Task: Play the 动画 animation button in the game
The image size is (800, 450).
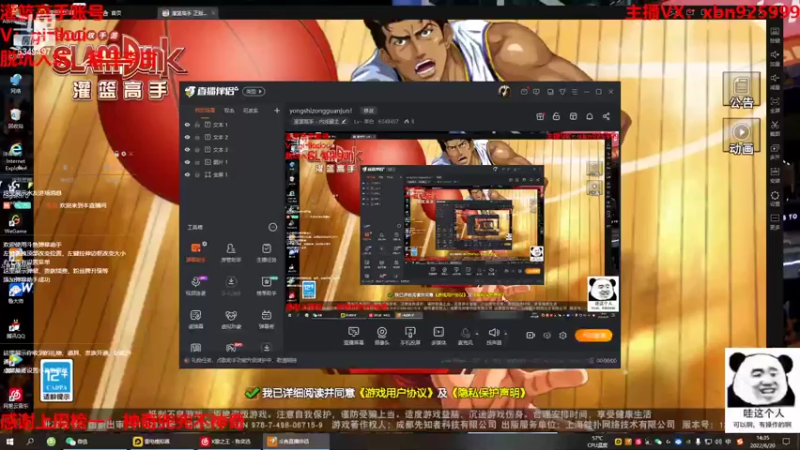Action: [741, 136]
